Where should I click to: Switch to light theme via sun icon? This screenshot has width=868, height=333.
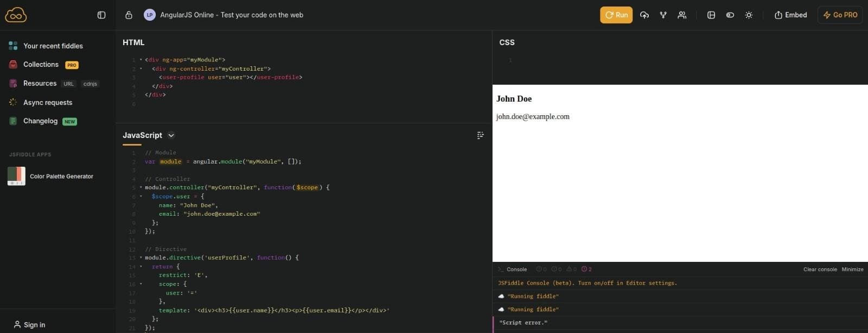[749, 15]
